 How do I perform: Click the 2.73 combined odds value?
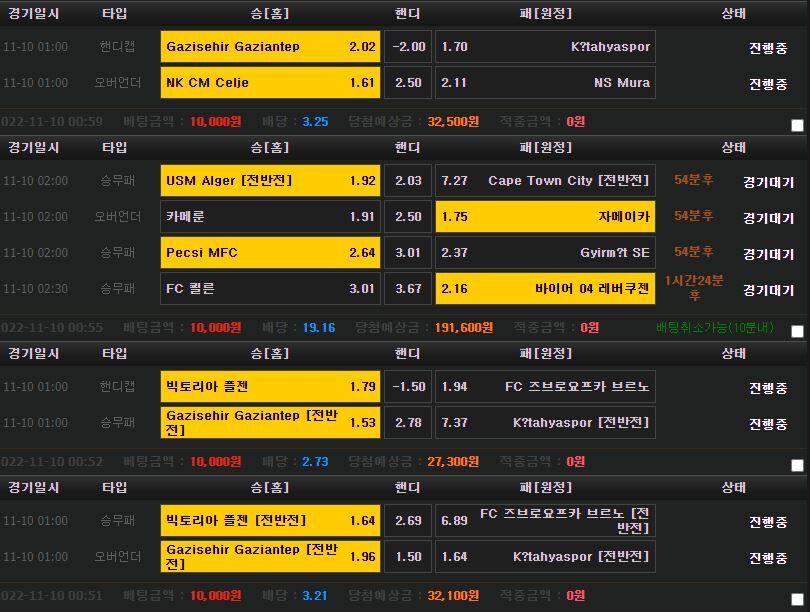point(315,462)
